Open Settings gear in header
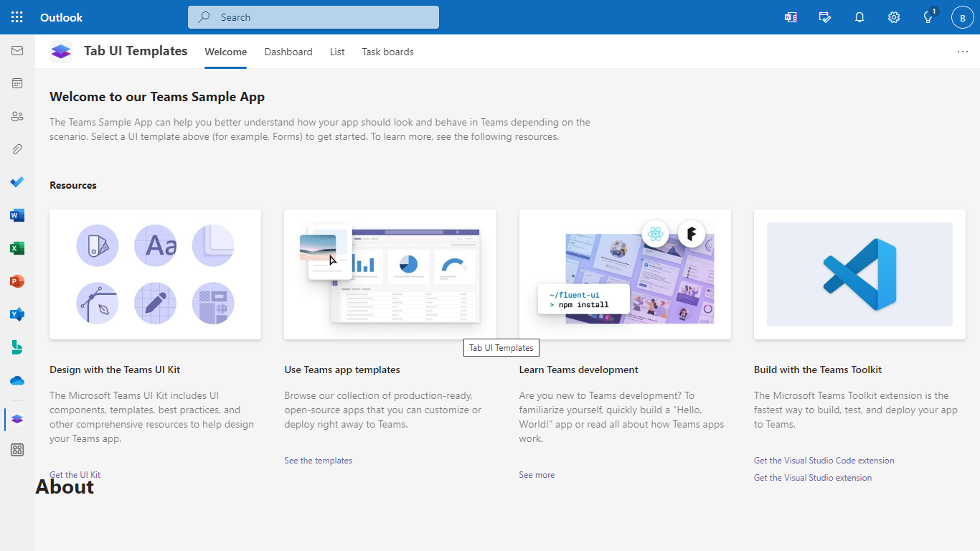The height and width of the screenshot is (551, 980). 894,17
